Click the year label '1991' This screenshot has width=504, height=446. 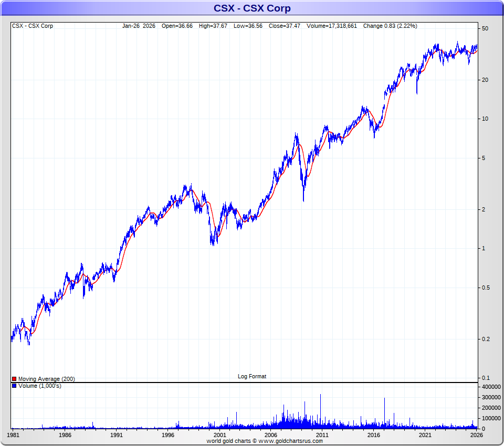pyautogui.click(x=117, y=435)
